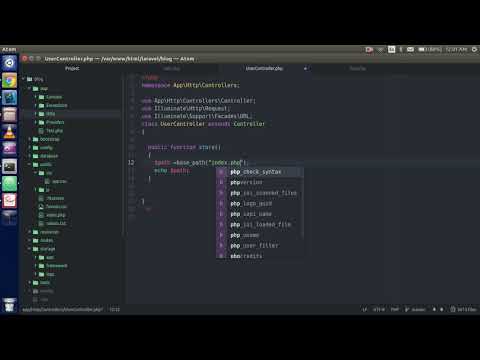
Task: Change the PHP grammar selector
Action: click(x=395, y=309)
